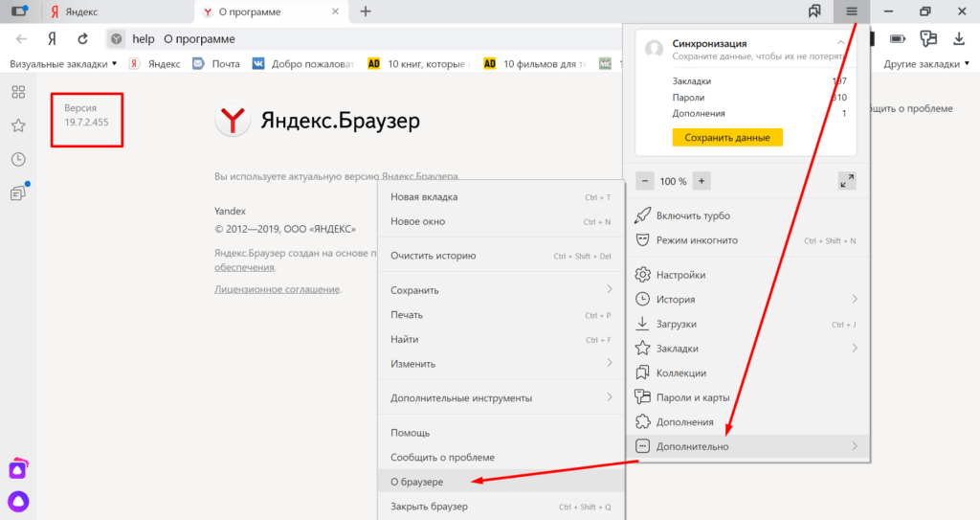
Task: Expand 'История' submenu
Action: click(748, 299)
